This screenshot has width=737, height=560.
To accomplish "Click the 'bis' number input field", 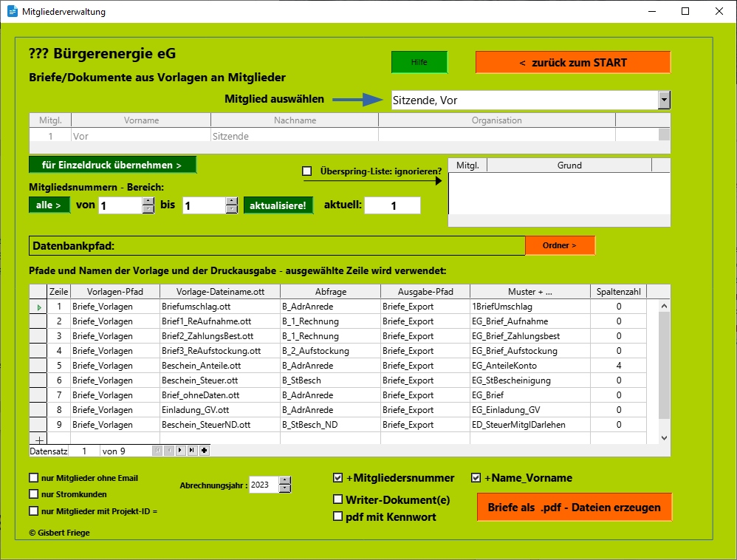I will pyautogui.click(x=204, y=205).
